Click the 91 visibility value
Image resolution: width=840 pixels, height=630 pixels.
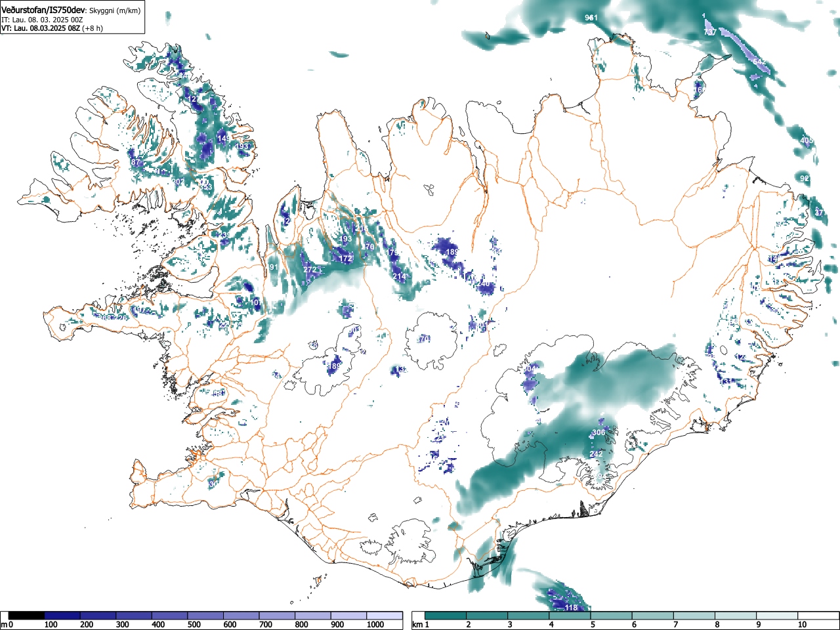tap(274, 268)
